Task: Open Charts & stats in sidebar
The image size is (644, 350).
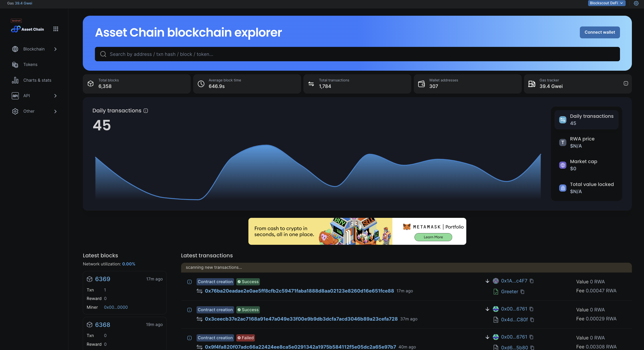Action: click(37, 80)
